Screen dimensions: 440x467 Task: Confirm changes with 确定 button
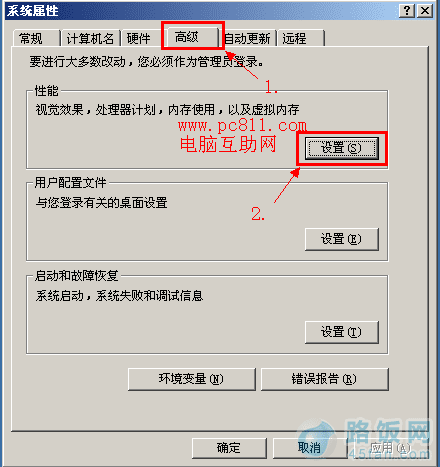coord(229,448)
